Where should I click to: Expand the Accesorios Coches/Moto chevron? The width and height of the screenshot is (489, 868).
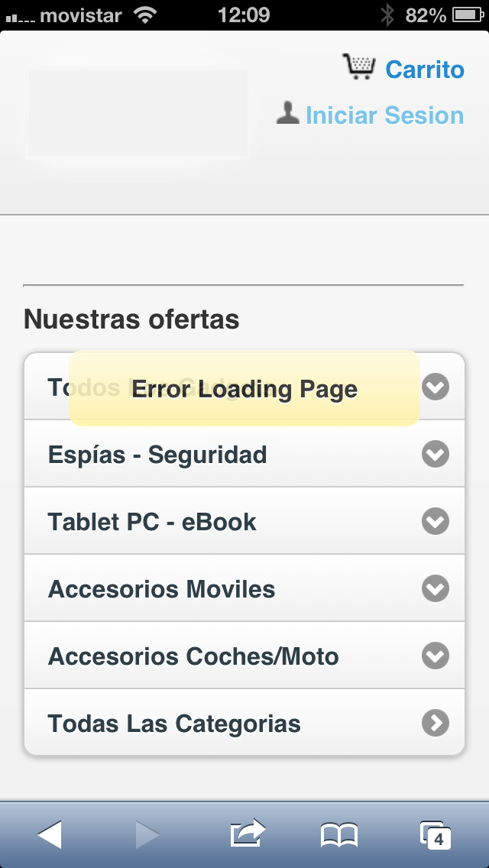(x=436, y=656)
